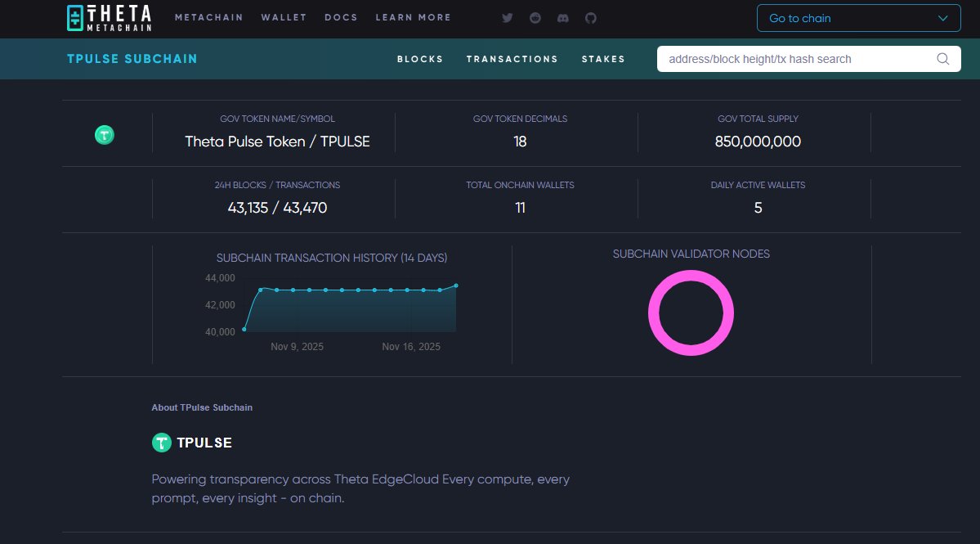
Task: Click the Theta Metachain logo
Action: [x=110, y=18]
